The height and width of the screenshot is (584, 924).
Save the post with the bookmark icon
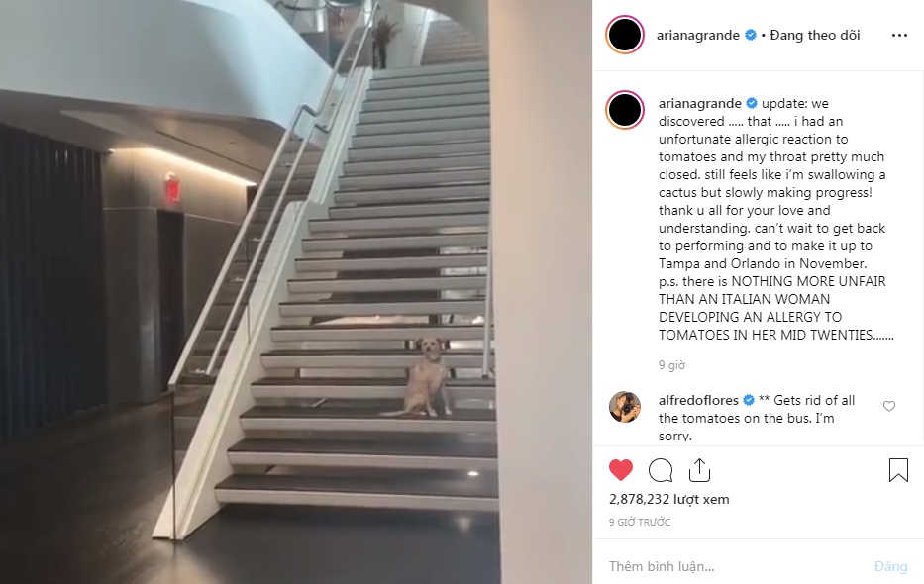click(x=898, y=470)
